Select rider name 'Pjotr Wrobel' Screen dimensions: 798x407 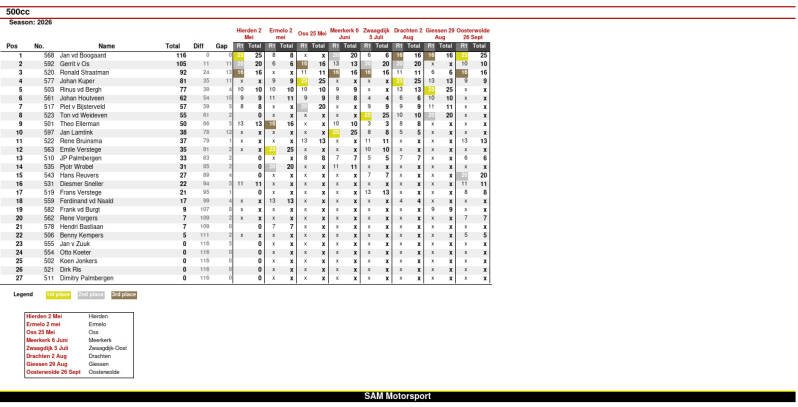(x=76, y=167)
